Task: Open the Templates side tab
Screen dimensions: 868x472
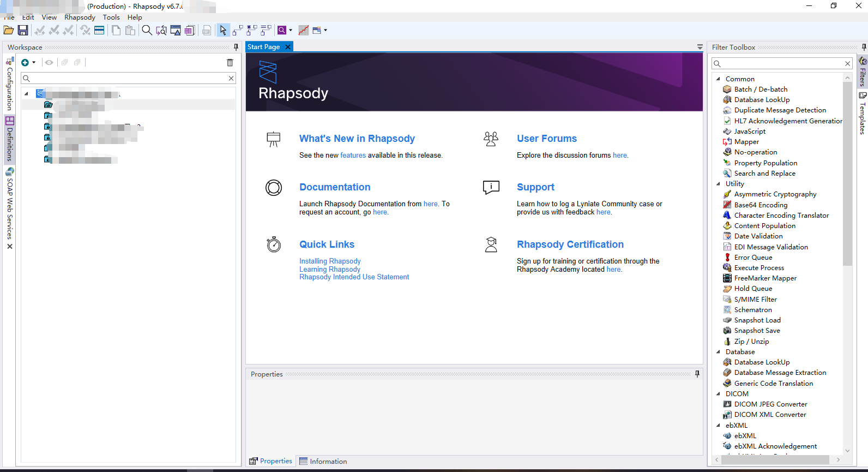Action: 863,113
